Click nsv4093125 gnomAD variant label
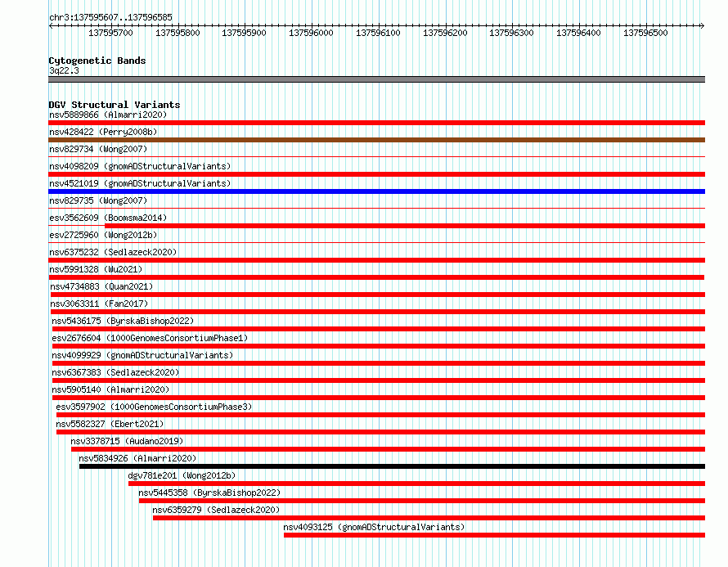728x567 pixels. pyautogui.click(x=374, y=527)
